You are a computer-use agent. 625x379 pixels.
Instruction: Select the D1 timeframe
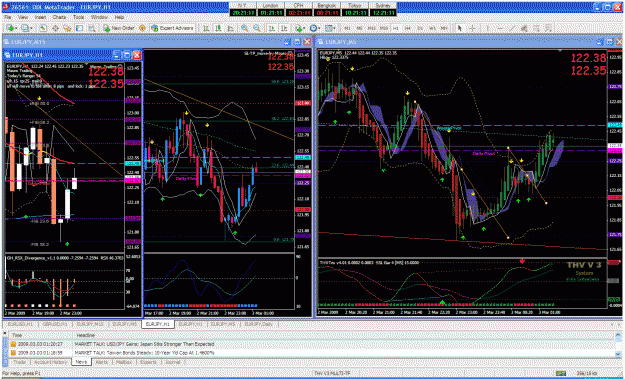click(420, 28)
